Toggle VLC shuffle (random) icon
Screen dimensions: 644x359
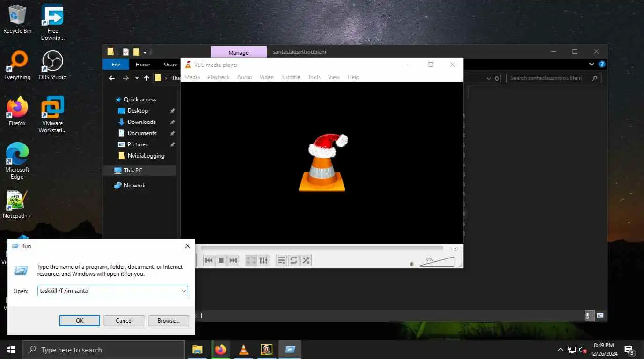306,260
